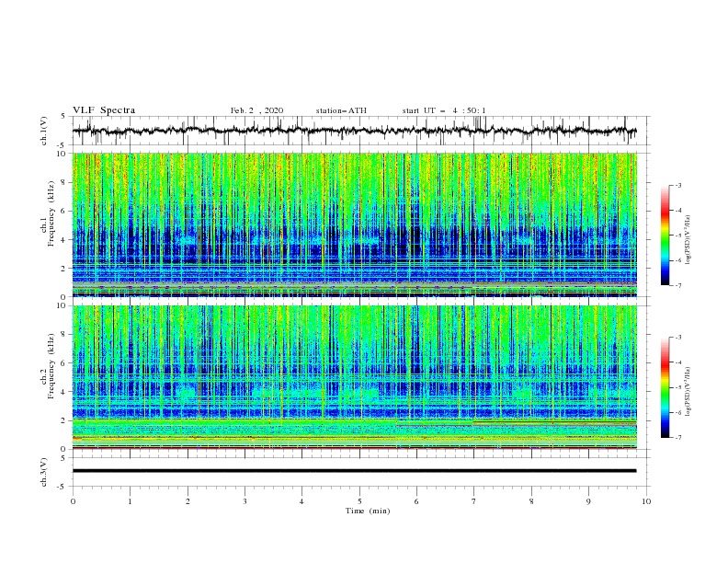
Task: Click the "5" voltage tick of ch.1(V) panel
Action: pos(63,116)
